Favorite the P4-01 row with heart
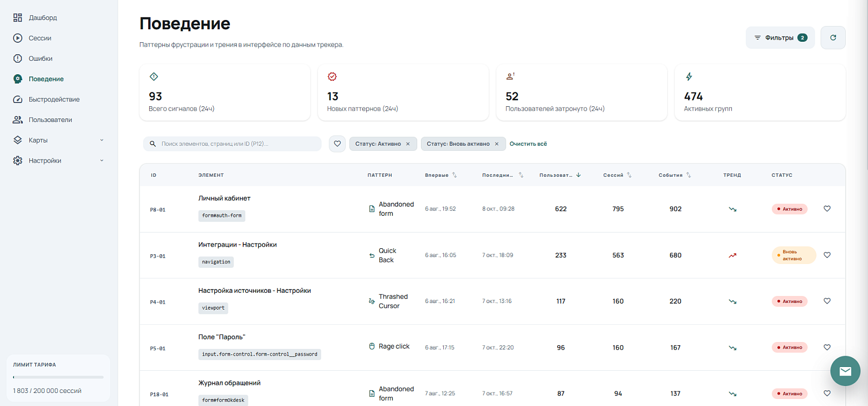The height and width of the screenshot is (406, 868). 827,301
